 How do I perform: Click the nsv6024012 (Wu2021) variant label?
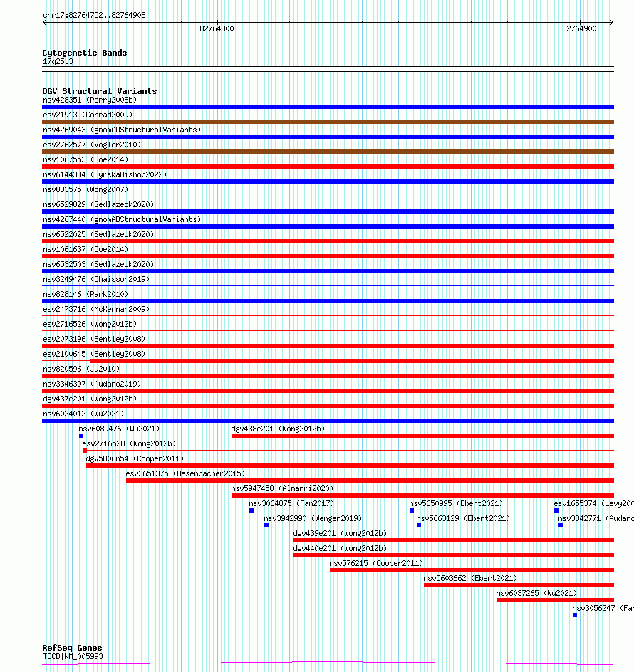(83, 414)
